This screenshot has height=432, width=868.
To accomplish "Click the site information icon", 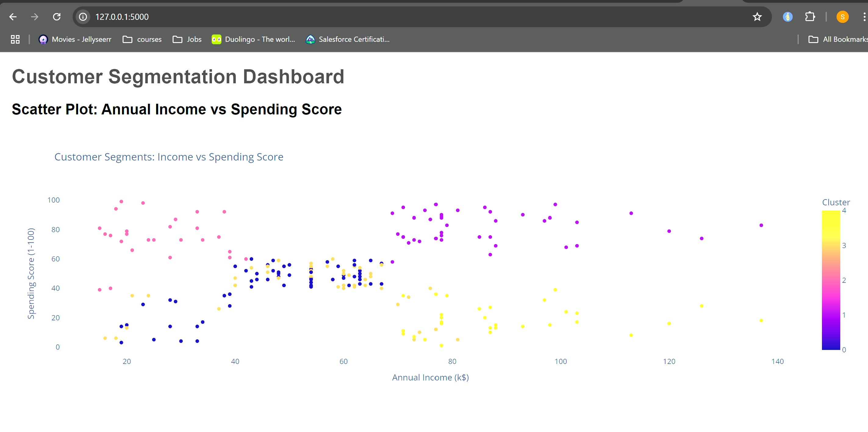I will tap(83, 17).
